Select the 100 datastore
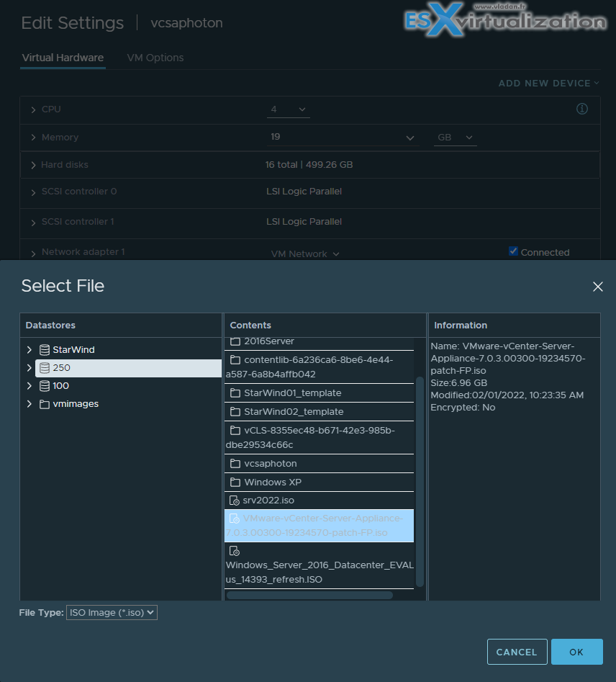616x682 pixels. tap(61, 386)
